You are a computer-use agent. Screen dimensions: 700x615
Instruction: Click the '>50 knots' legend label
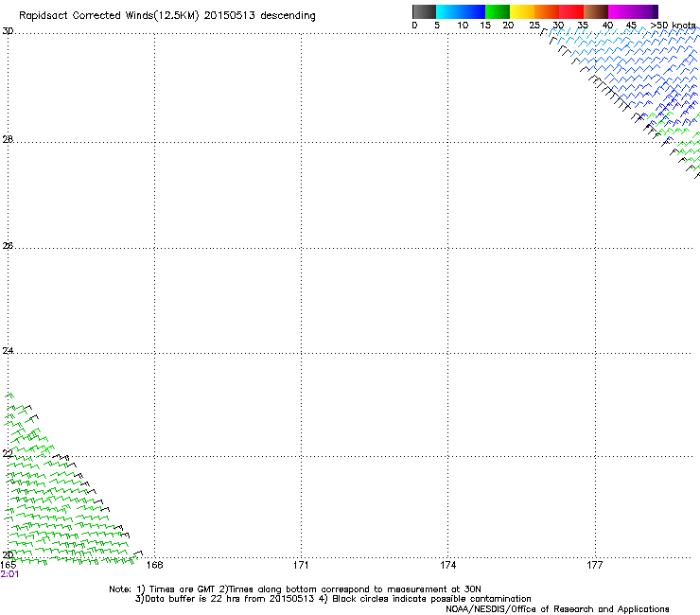click(673, 26)
